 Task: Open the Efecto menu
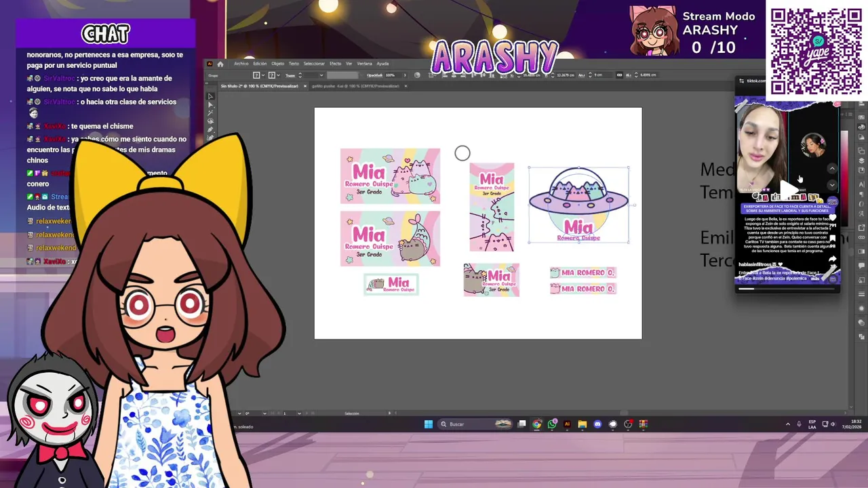pyautogui.click(x=335, y=64)
